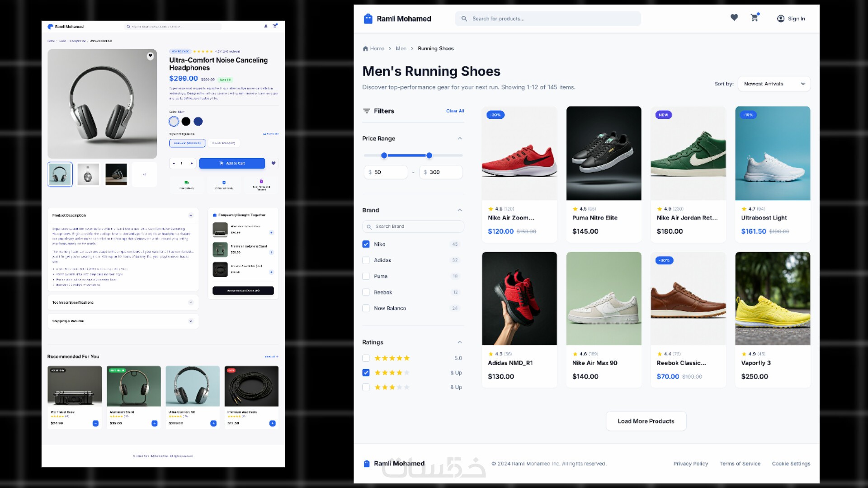Collapse the Price Range section
Image resolution: width=868 pixels, height=488 pixels.
tap(460, 138)
